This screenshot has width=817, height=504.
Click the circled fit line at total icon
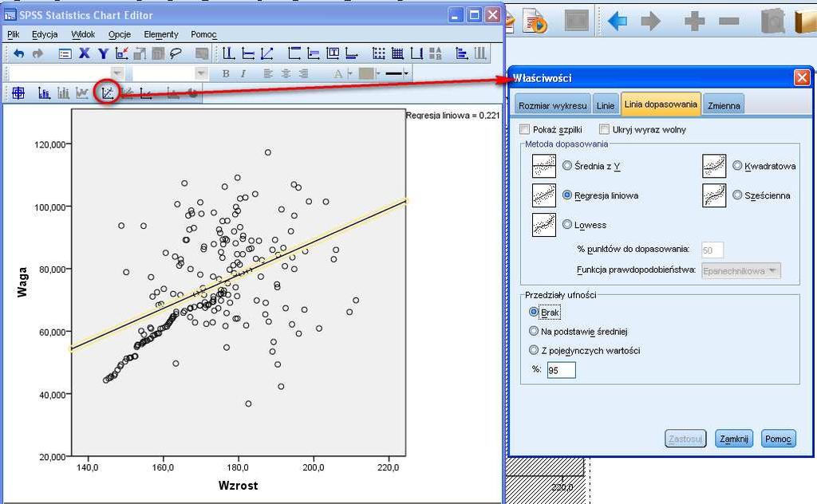(x=108, y=93)
